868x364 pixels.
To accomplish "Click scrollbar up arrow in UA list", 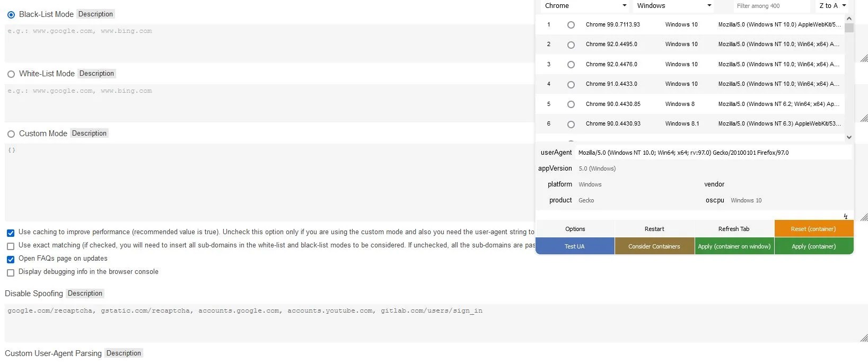I will [849, 19].
